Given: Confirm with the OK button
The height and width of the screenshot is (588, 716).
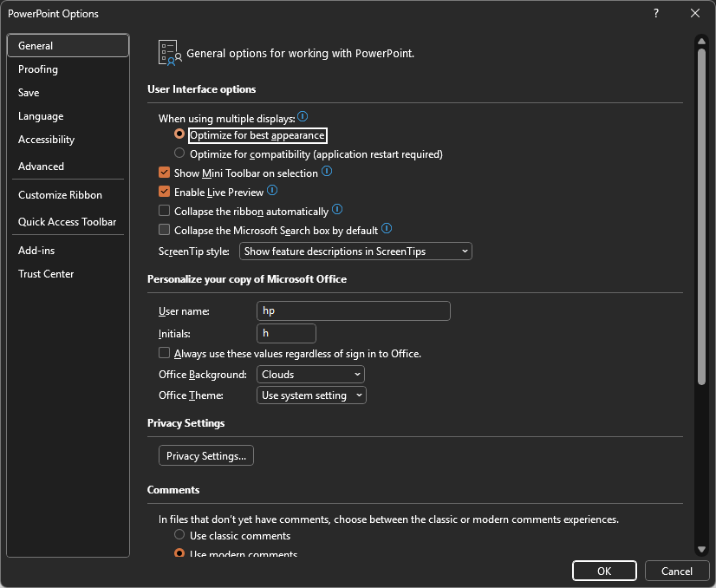Looking at the screenshot, I should (604, 572).
